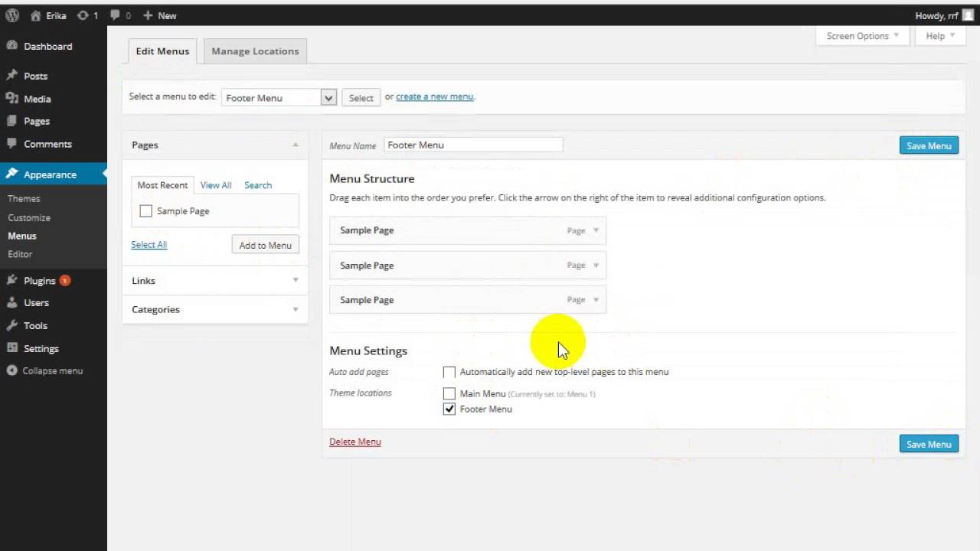The width and height of the screenshot is (980, 551).
Task: Check the Sample Page checkbox
Action: pos(145,211)
